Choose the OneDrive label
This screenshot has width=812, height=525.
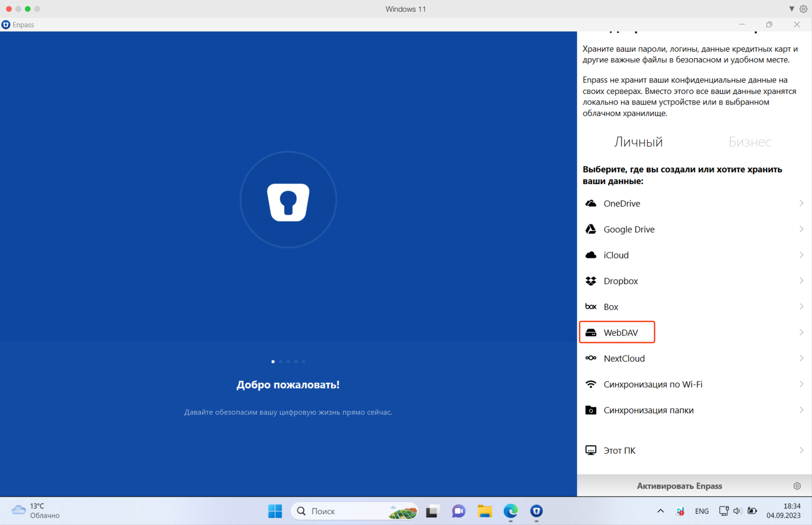(x=622, y=203)
